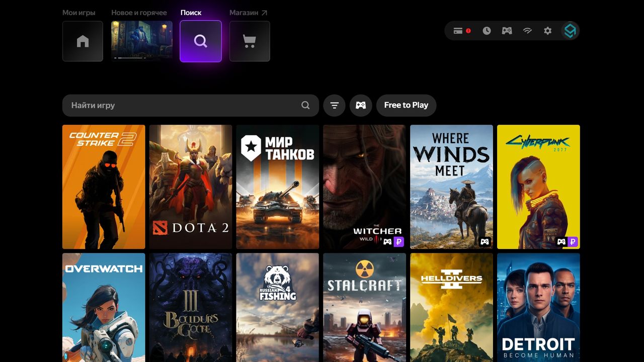Open the Новое и горячее preview tile
The height and width of the screenshot is (362, 644).
click(142, 41)
